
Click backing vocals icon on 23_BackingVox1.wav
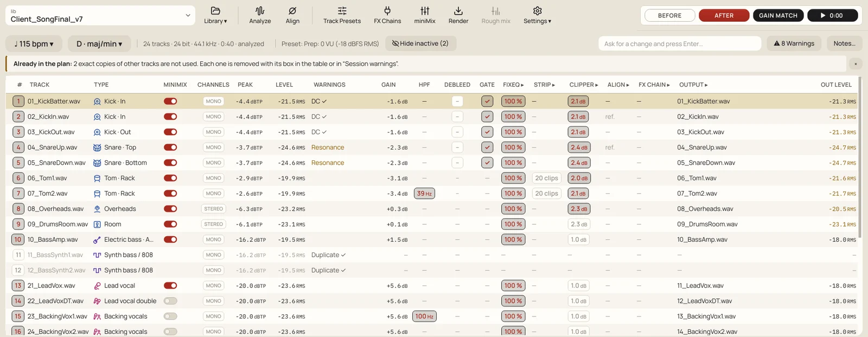click(97, 316)
